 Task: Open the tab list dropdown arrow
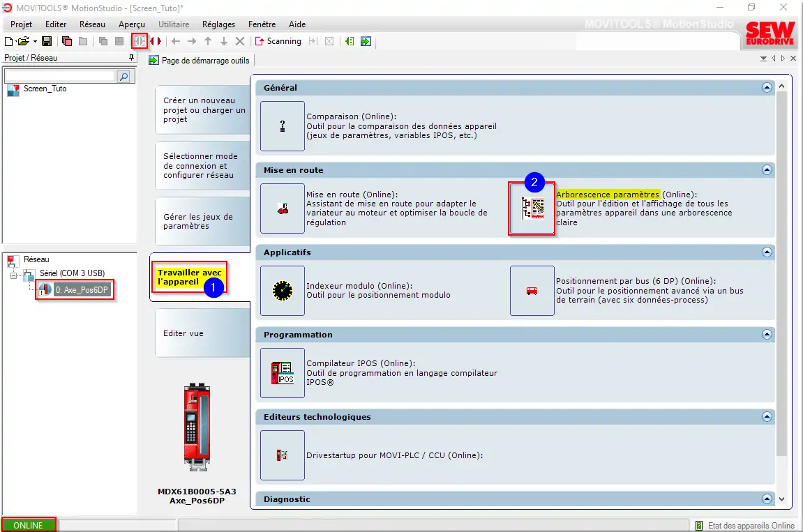tap(763, 59)
